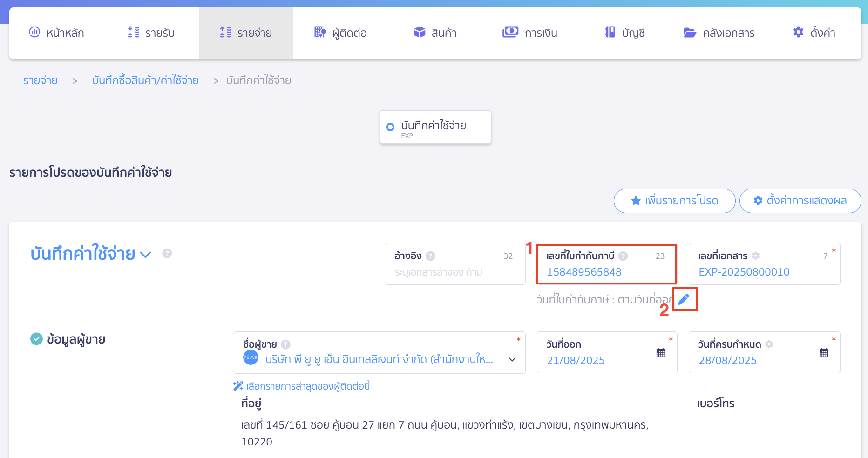Open the รายจ่าย breadcrumb link
This screenshot has height=458, width=868.
pos(40,80)
